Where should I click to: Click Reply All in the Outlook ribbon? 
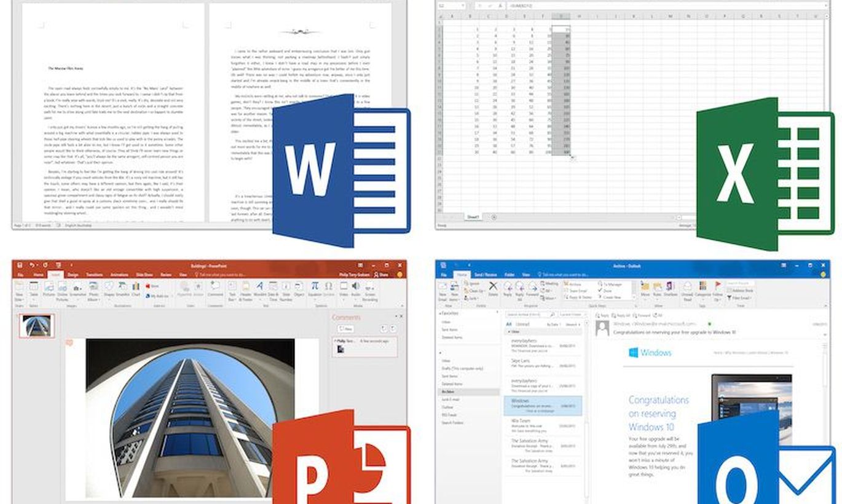[x=519, y=291]
